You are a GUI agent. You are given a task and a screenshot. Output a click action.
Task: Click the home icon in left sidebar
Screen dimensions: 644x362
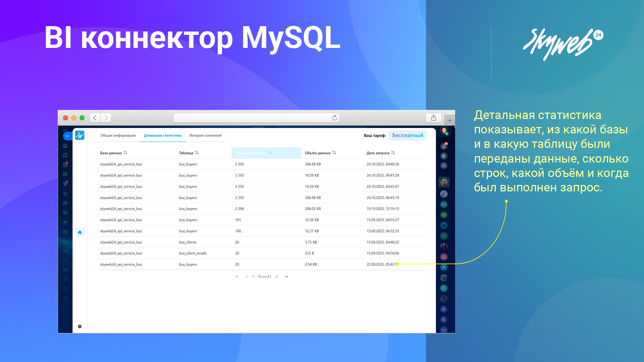[x=65, y=146]
